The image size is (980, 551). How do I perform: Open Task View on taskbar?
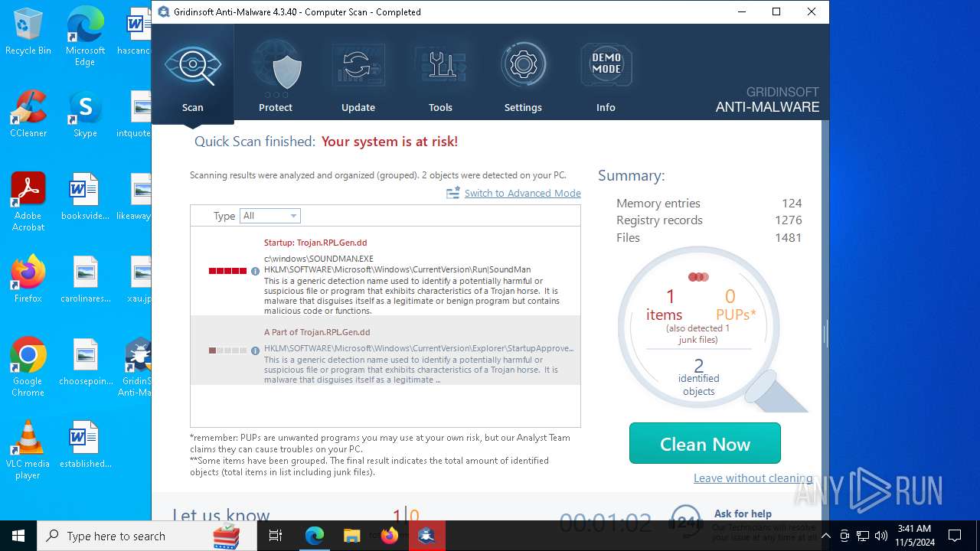(276, 536)
